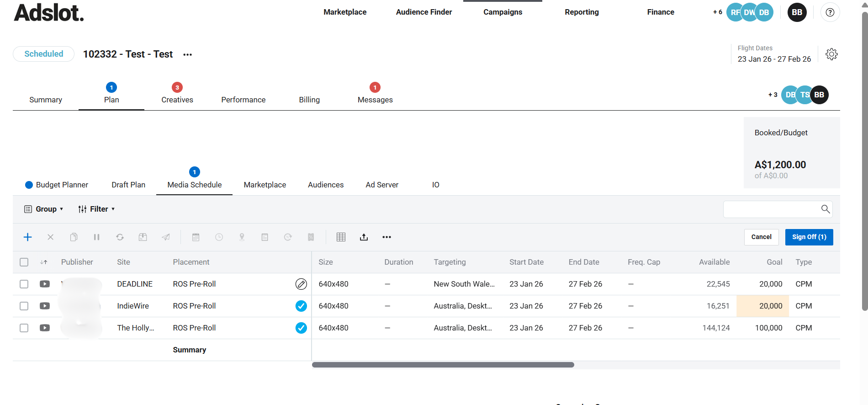Click the search magnifier icon
The image size is (868, 405).
825,209
